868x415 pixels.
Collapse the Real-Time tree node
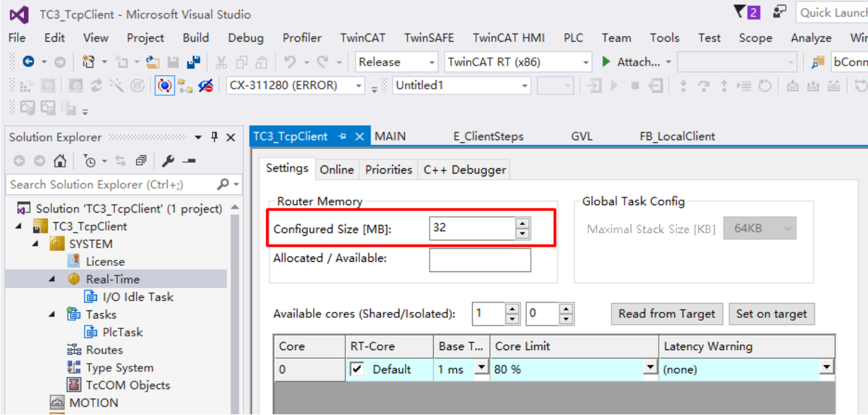tap(52, 280)
